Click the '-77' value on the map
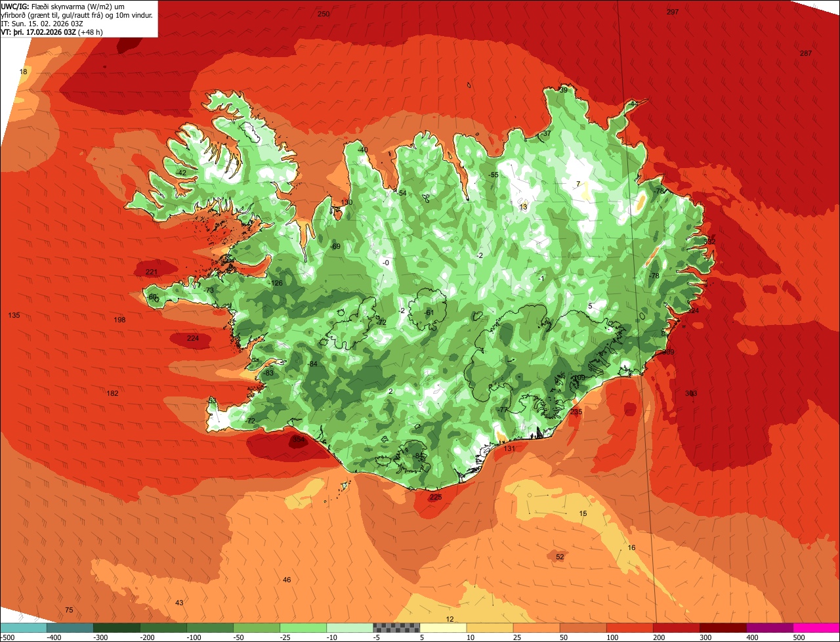Image resolution: width=840 pixels, height=642 pixels. [x=503, y=410]
